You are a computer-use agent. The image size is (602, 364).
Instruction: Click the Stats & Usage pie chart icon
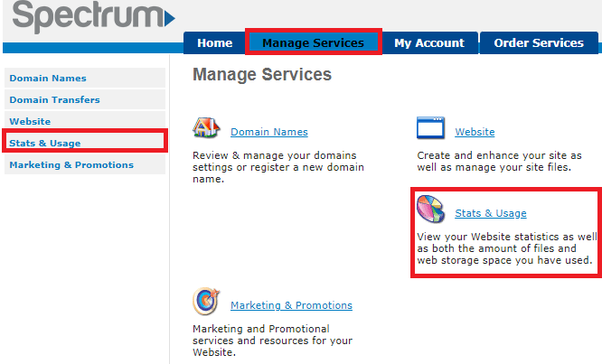430,210
